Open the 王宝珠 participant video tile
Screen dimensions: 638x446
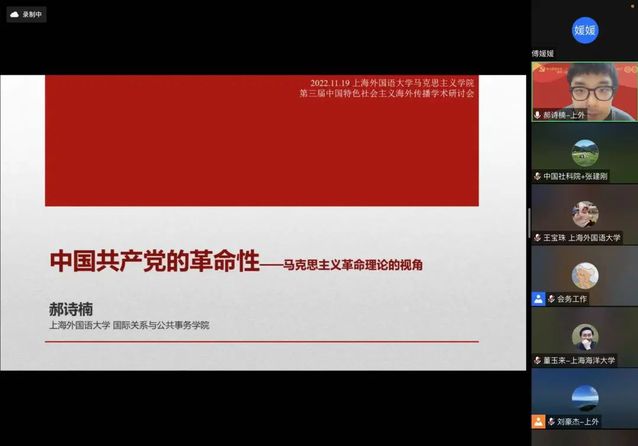584,211
